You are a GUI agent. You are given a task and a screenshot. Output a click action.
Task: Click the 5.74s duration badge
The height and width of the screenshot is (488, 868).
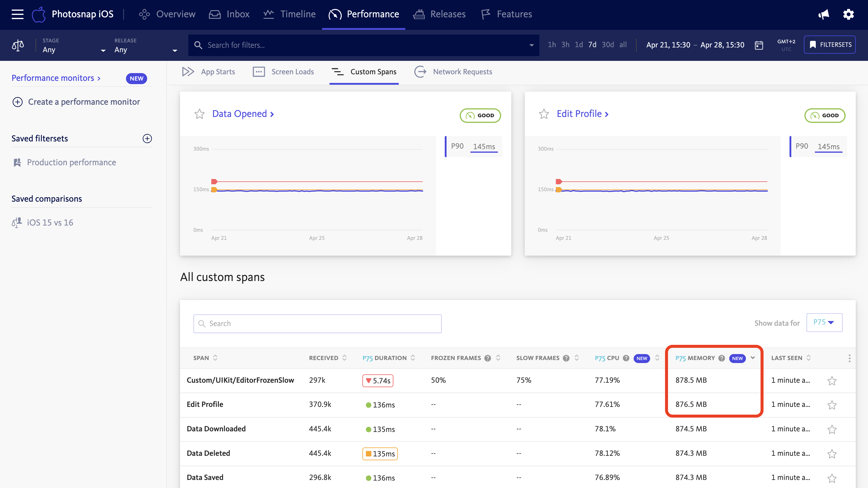(x=378, y=381)
